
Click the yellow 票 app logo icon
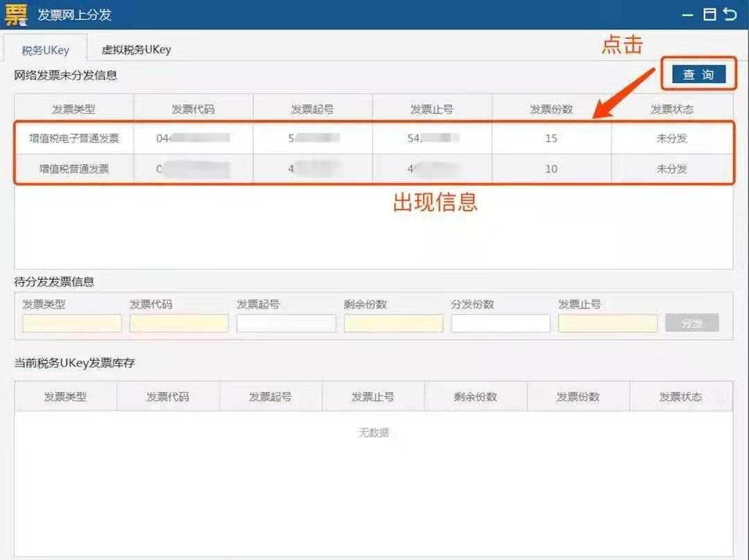pyautogui.click(x=15, y=15)
